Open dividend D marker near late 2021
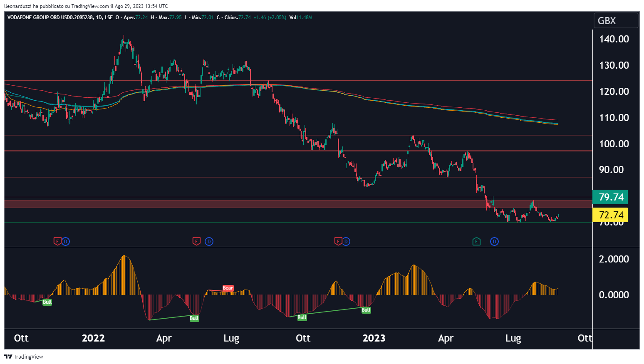The width and height of the screenshot is (644, 364). pos(66,241)
